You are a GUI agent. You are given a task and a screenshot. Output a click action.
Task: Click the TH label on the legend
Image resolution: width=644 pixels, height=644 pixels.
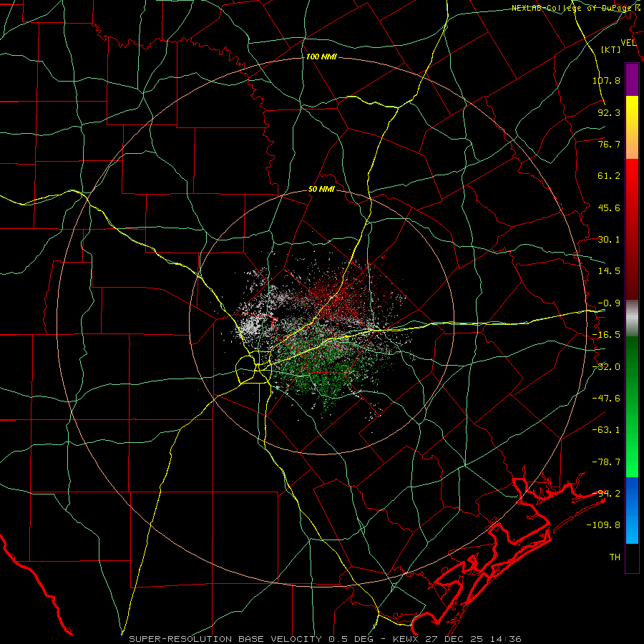(615, 557)
